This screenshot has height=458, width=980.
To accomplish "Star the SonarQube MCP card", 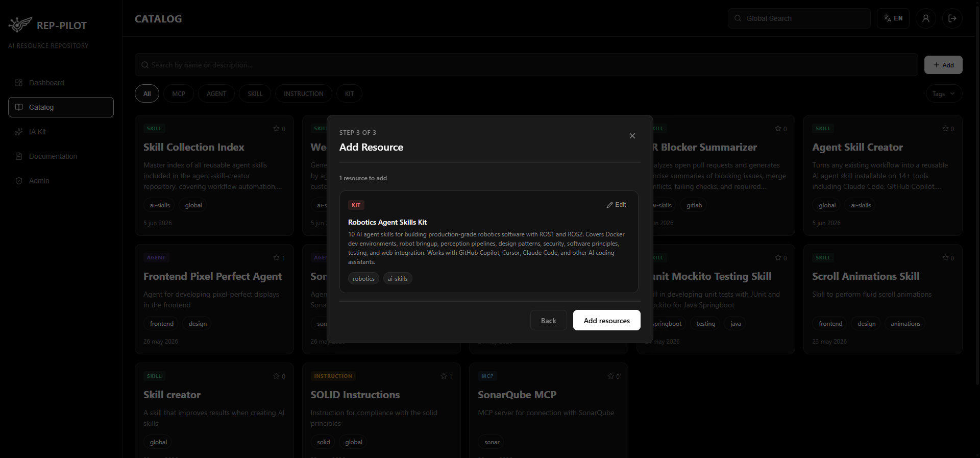I will (610, 376).
